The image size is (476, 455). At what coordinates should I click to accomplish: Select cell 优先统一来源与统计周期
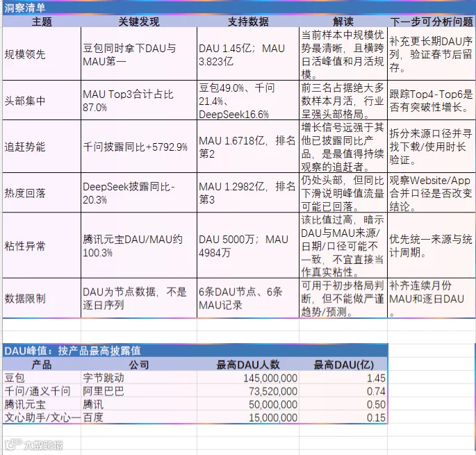pyautogui.click(x=432, y=245)
